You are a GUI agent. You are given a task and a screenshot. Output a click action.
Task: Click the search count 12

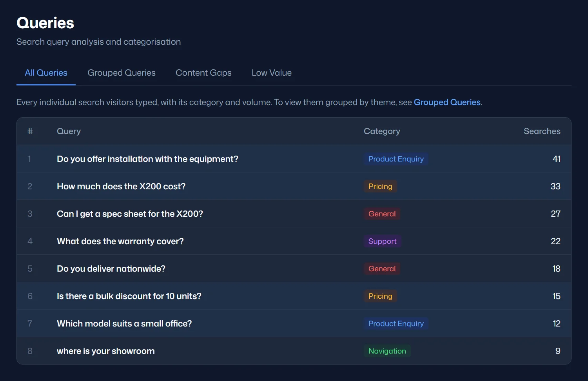[x=557, y=323]
